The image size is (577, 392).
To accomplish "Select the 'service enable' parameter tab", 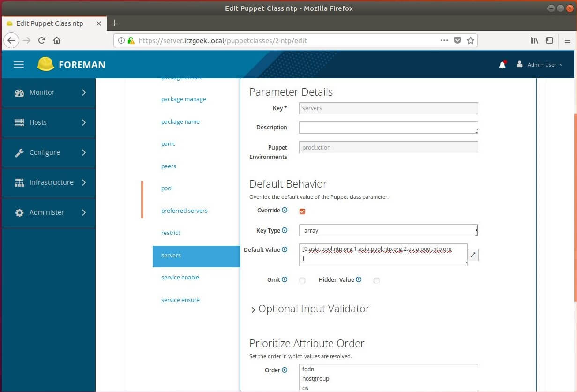I will (x=180, y=278).
